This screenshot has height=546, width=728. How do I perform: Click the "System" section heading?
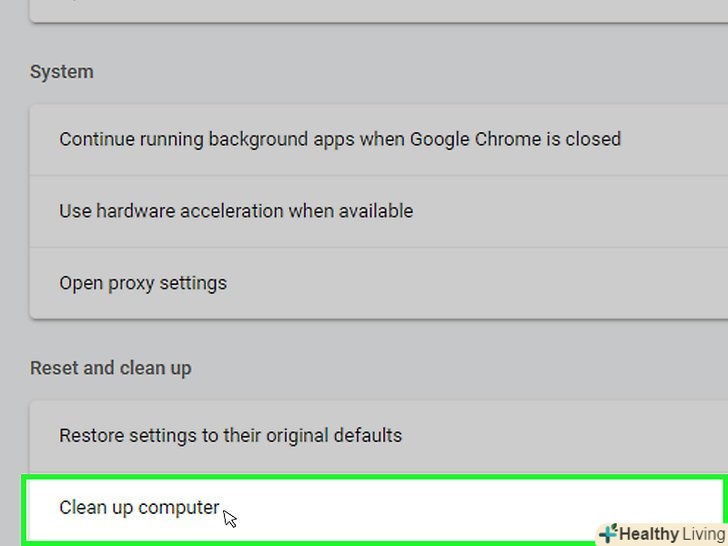[x=62, y=72]
